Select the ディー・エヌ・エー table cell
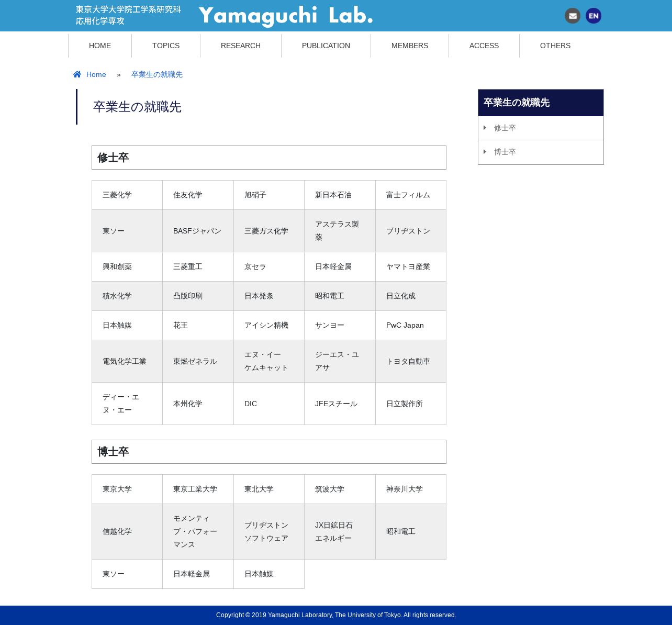672x625 pixels. tap(127, 404)
